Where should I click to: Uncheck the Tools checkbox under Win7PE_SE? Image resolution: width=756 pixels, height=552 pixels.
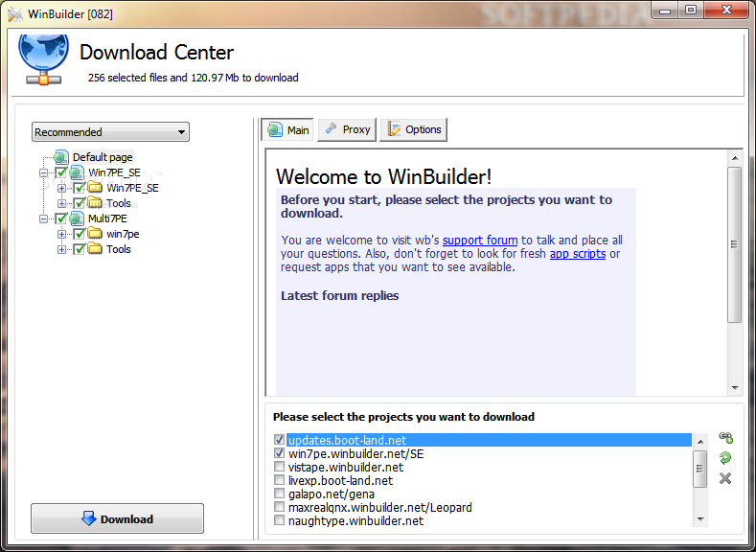(80, 203)
